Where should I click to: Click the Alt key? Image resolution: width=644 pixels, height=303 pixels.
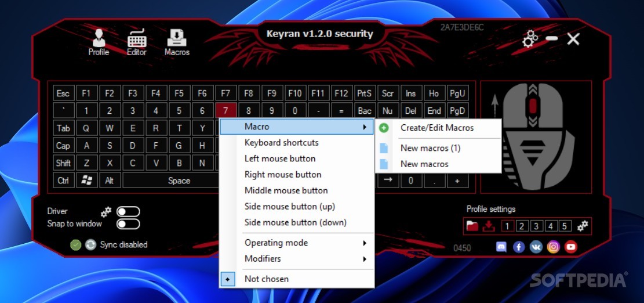point(110,181)
